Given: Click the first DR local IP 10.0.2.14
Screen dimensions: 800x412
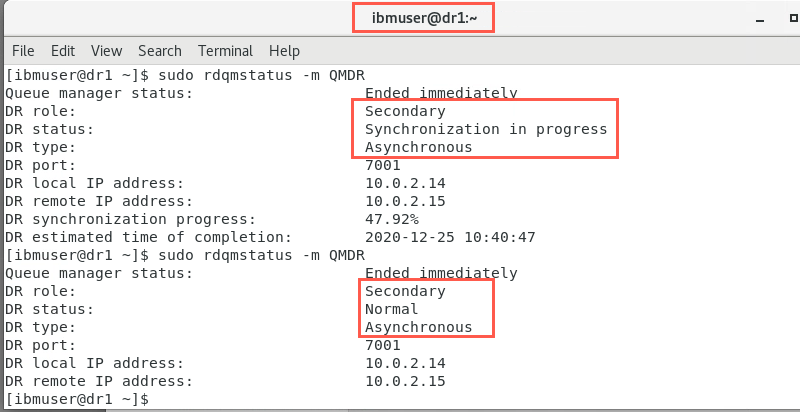Looking at the screenshot, I should pyautogui.click(x=405, y=183).
